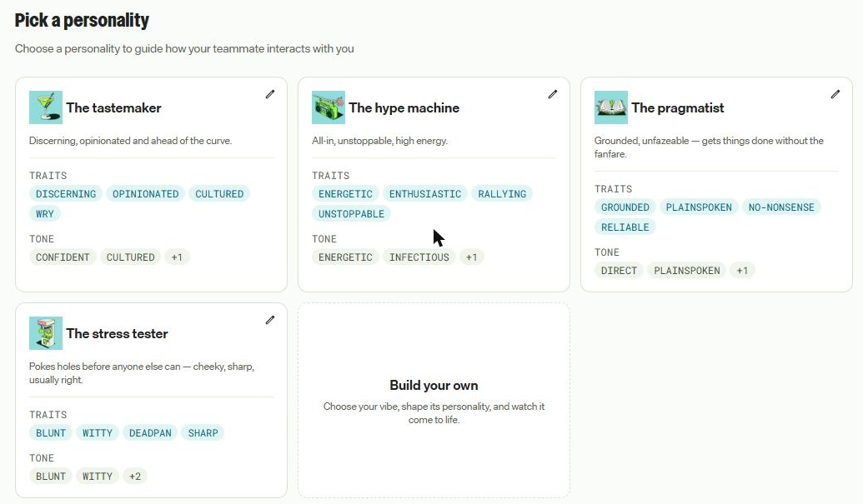Screen dimensions: 863x504
Task: Click the DIRECT tone tag
Action: (620, 271)
